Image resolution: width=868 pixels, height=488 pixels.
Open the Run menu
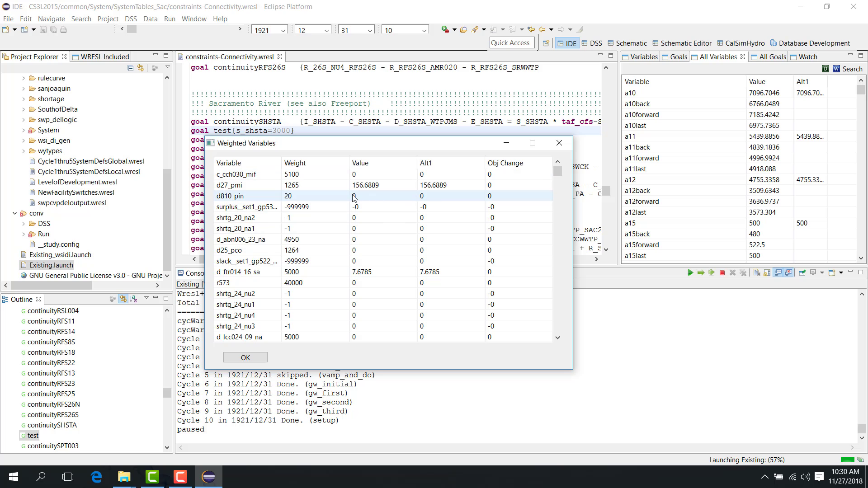point(170,19)
